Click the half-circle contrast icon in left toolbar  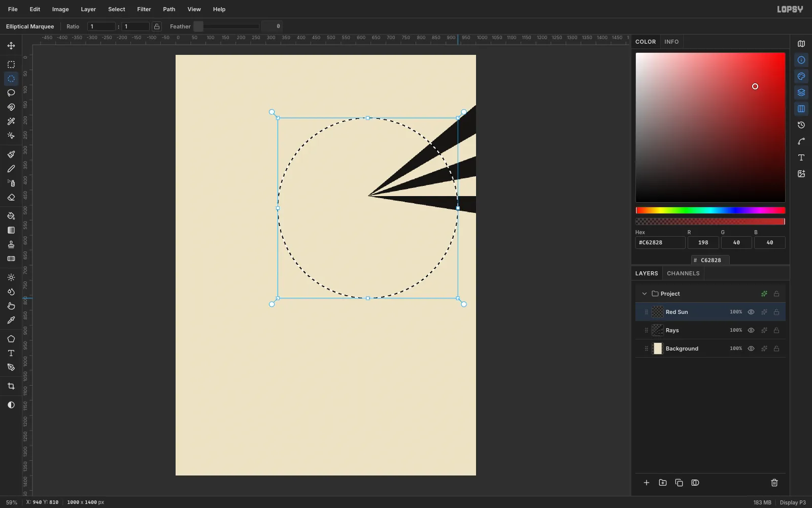click(11, 405)
